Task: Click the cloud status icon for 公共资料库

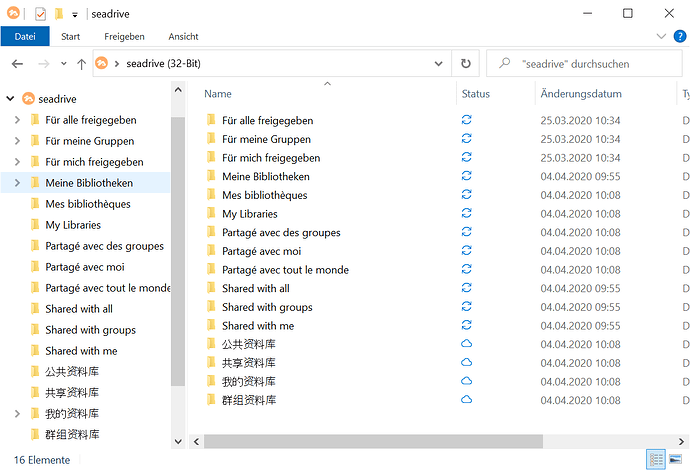Action: [466, 344]
